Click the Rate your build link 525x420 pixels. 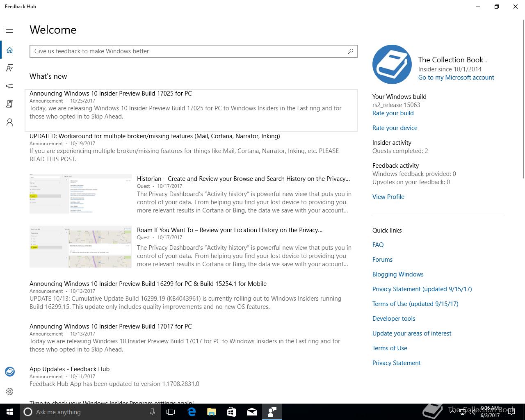[393, 113]
